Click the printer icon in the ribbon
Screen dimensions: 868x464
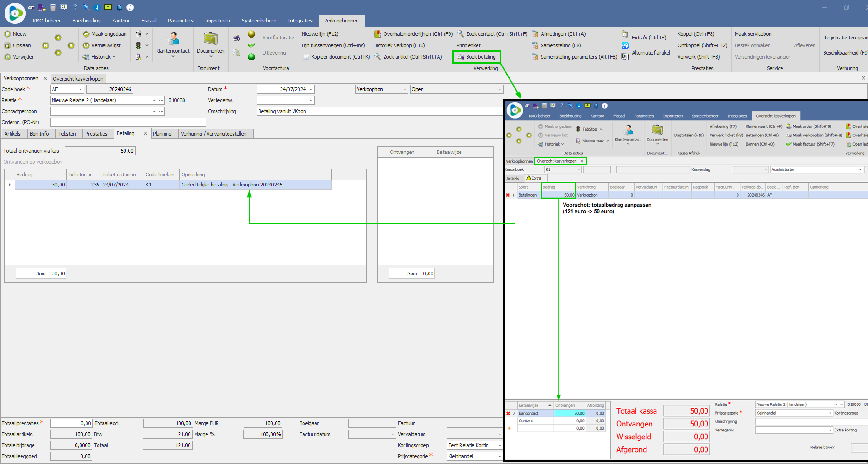point(236,38)
